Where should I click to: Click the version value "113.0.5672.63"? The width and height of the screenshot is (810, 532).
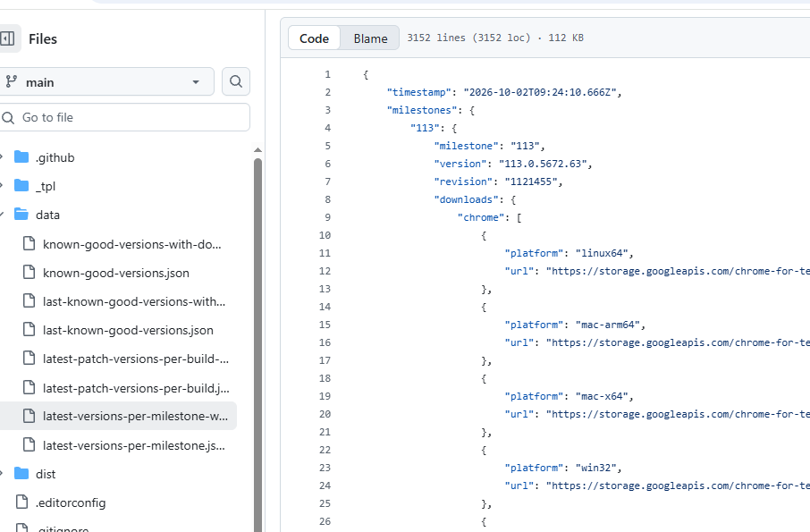[x=543, y=164]
